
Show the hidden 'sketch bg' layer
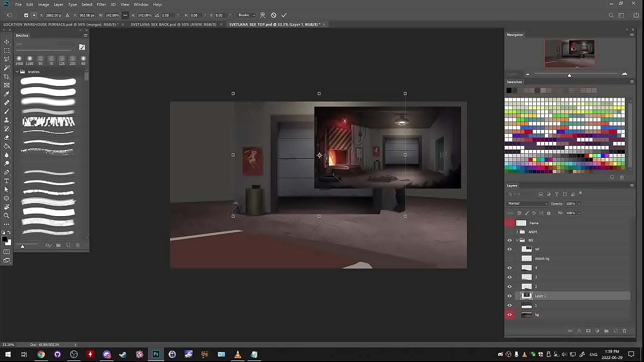pyautogui.click(x=510, y=258)
